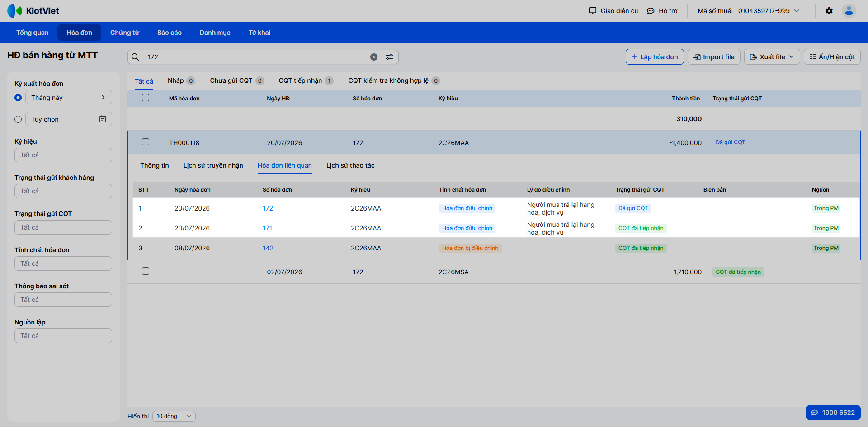The width and height of the screenshot is (868, 427).
Task: Click the magnifier search icon
Action: coord(135,57)
